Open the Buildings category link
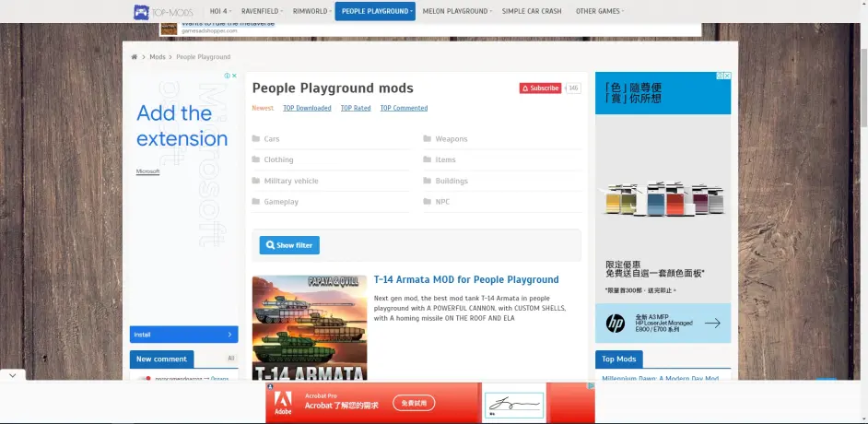Image resolution: width=868 pixels, height=424 pixels. click(x=452, y=181)
